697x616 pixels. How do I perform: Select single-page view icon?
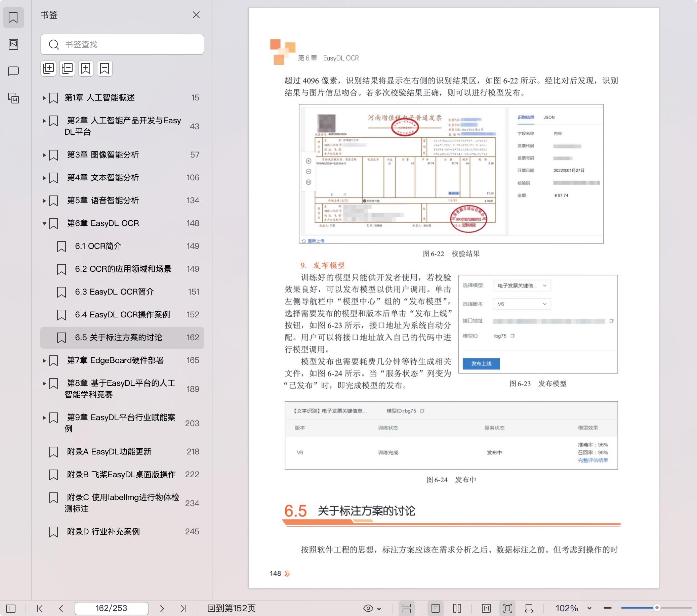point(436,608)
